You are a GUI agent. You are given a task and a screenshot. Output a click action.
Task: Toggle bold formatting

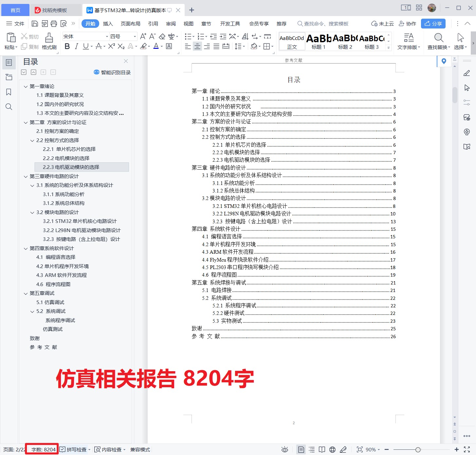(x=67, y=46)
